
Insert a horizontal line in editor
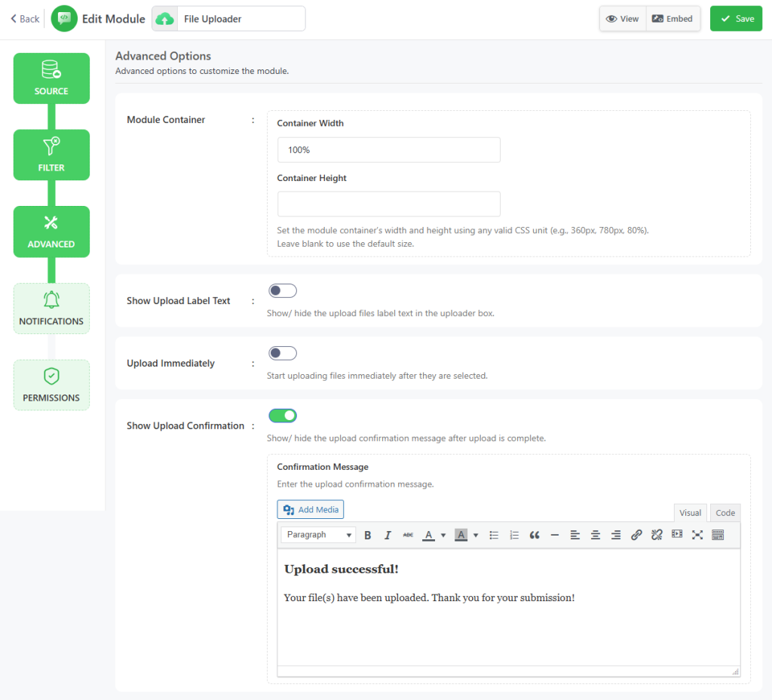(555, 535)
